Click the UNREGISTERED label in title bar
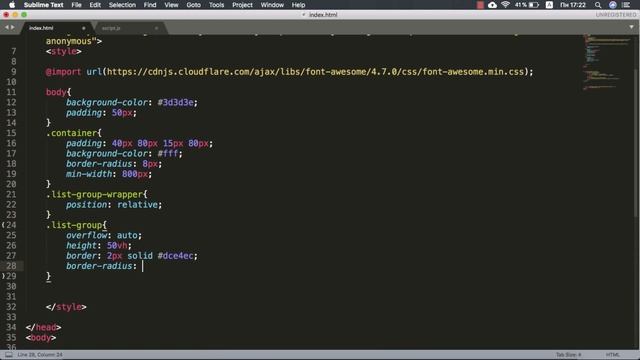Screen dimensions: 640x360 [x=616, y=15]
